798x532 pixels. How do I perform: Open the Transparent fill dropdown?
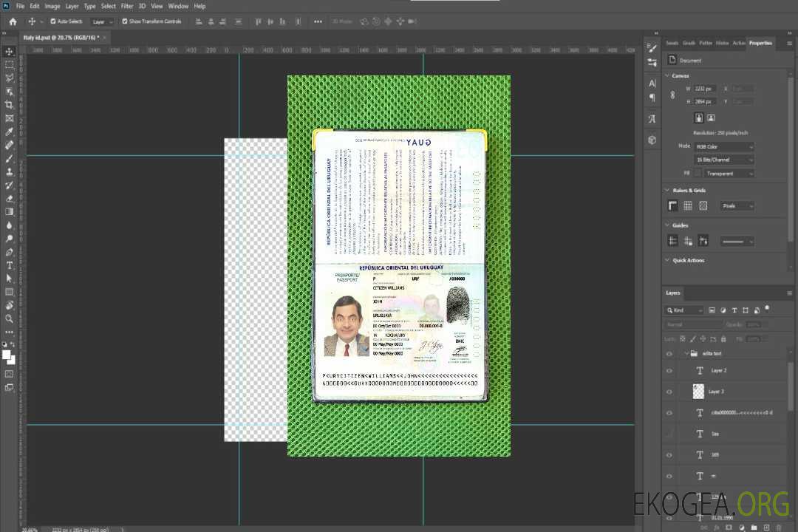tap(729, 174)
